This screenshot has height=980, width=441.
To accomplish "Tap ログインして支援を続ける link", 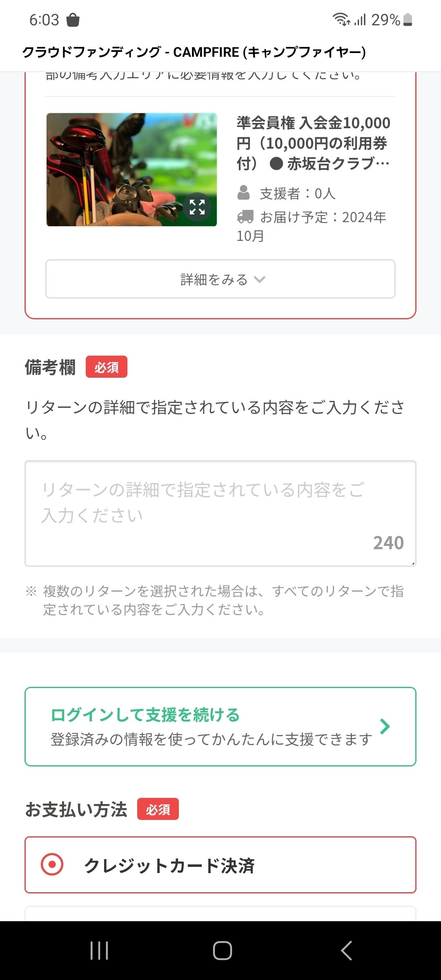I will click(145, 715).
